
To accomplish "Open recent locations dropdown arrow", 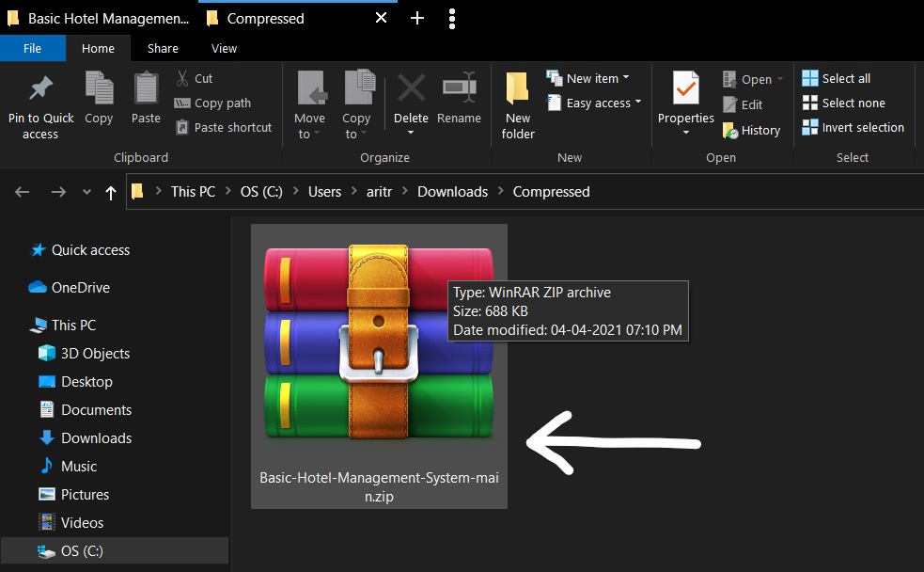I will click(86, 192).
